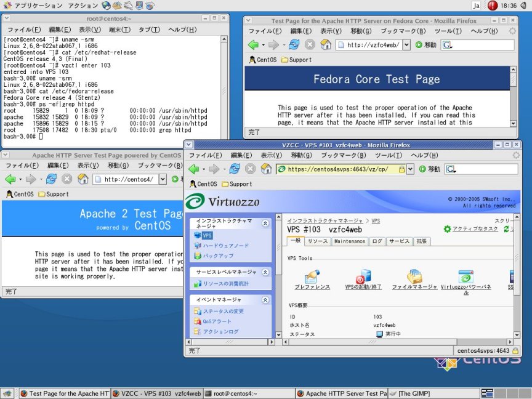Click Forward arrow in VZCC Firefox window

pos(214,169)
